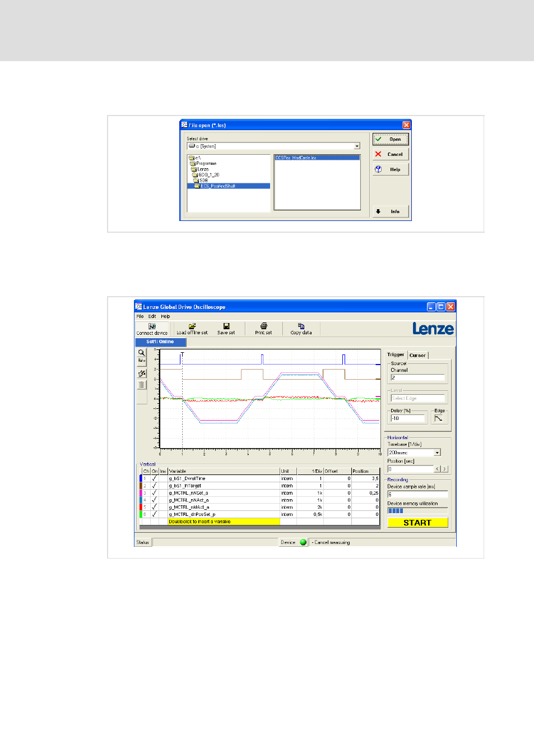Switch to the Cursor tab
This screenshot has width=534, height=756.
click(417, 355)
